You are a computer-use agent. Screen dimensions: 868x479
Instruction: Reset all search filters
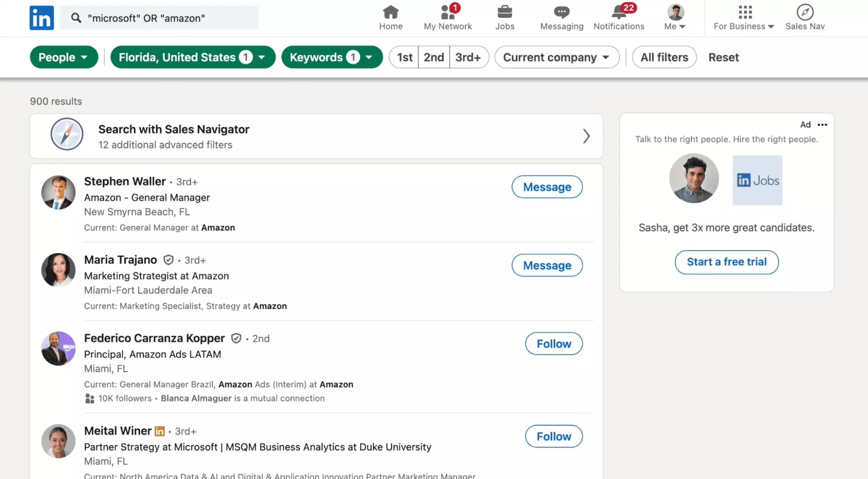[x=723, y=57]
